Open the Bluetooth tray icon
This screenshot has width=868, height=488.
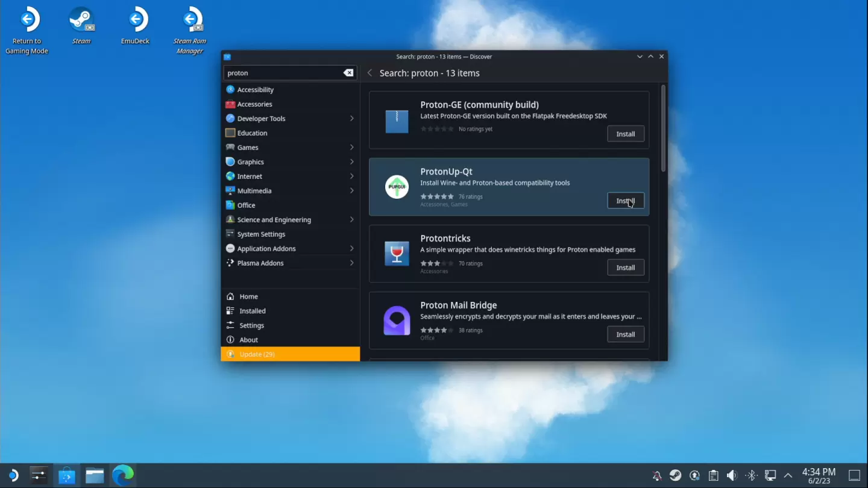(751, 475)
